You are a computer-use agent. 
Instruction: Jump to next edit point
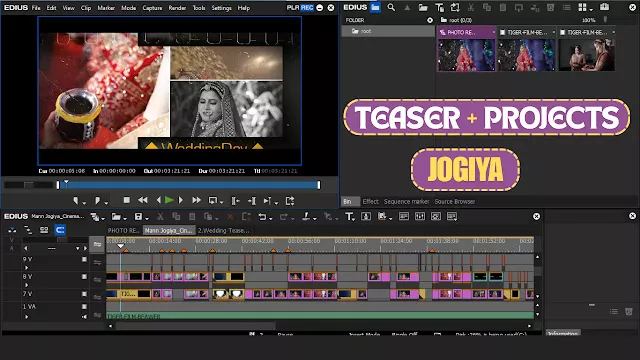coord(252,201)
